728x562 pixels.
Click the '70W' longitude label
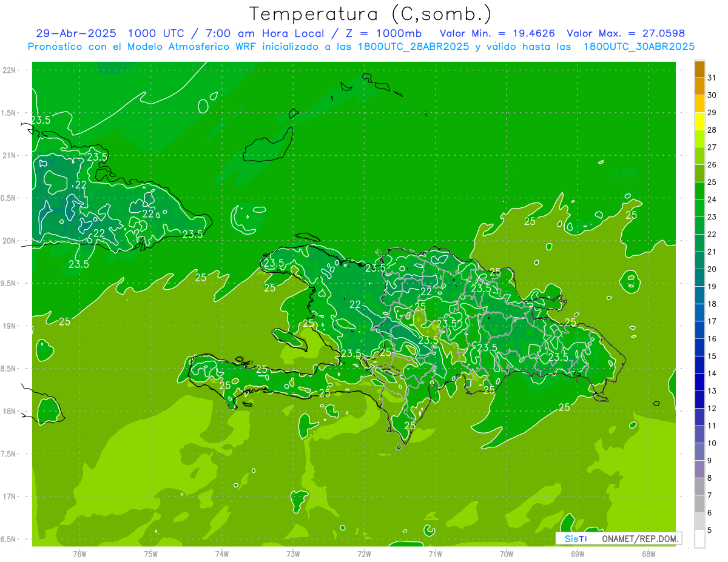pyautogui.click(x=506, y=554)
